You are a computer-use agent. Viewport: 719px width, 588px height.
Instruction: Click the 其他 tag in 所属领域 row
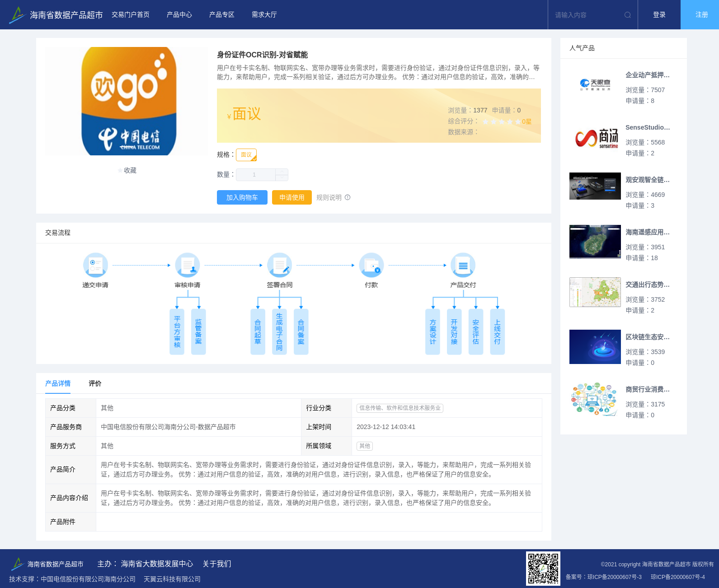pos(365,446)
